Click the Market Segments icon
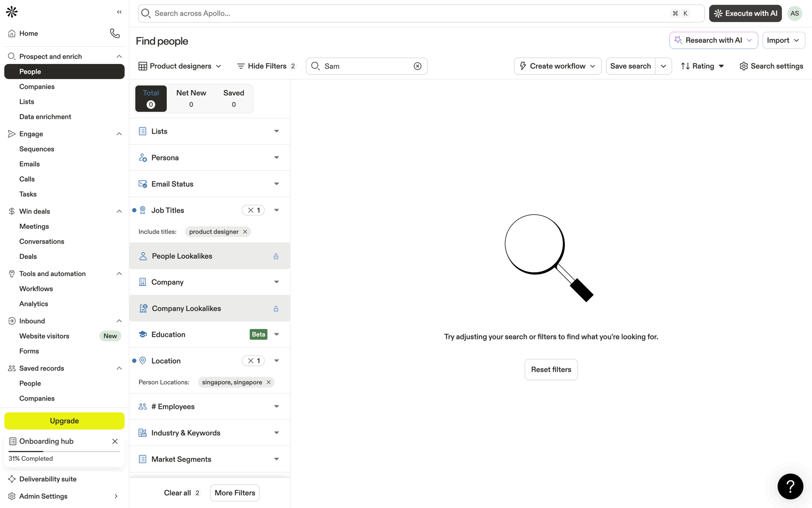The width and height of the screenshot is (812, 508). pos(143,459)
